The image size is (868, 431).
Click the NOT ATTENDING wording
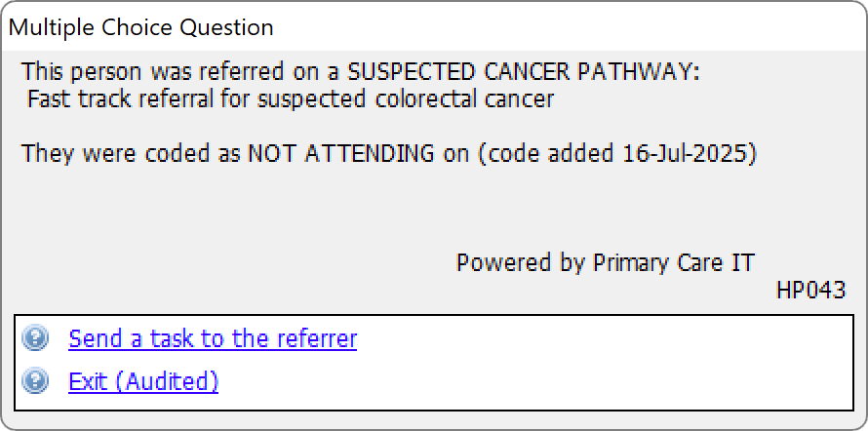coord(340,153)
